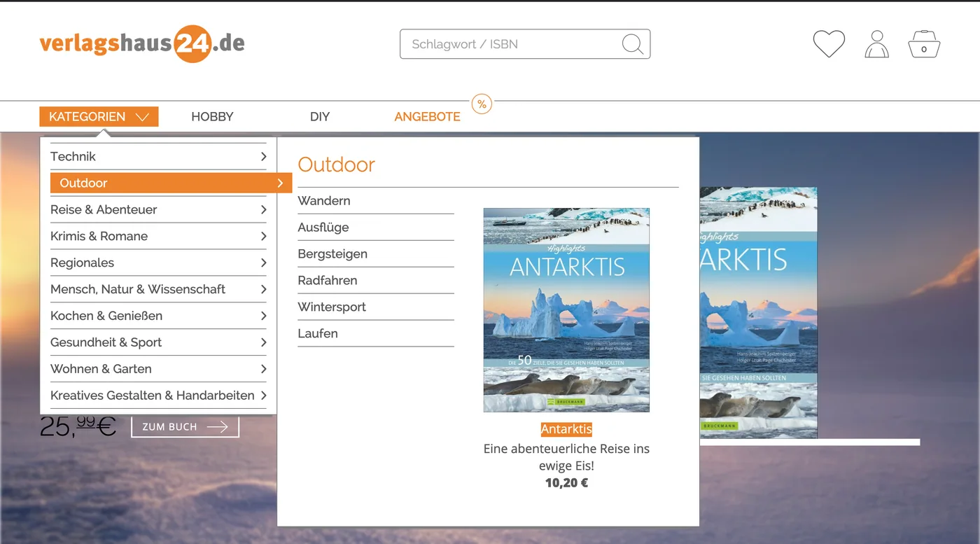This screenshot has width=980, height=544.
Task: Focus the Schlagwort / ISBN search field
Action: point(525,44)
